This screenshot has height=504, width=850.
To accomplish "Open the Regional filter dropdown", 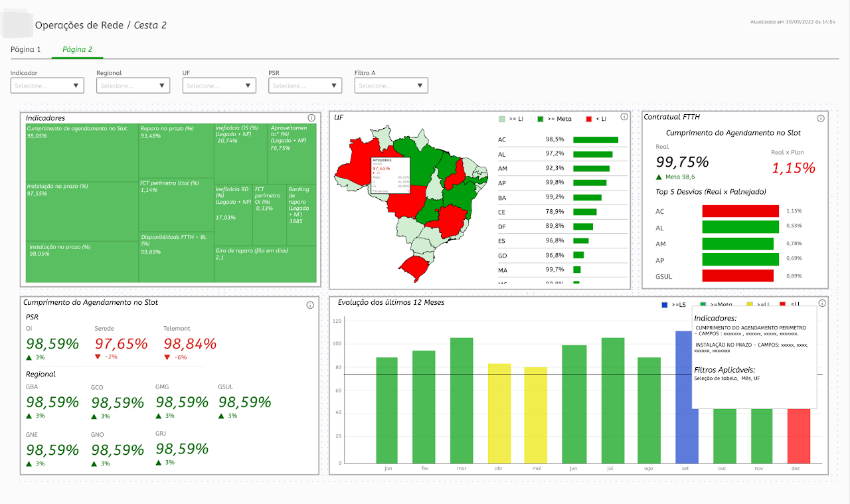I will pyautogui.click(x=133, y=85).
